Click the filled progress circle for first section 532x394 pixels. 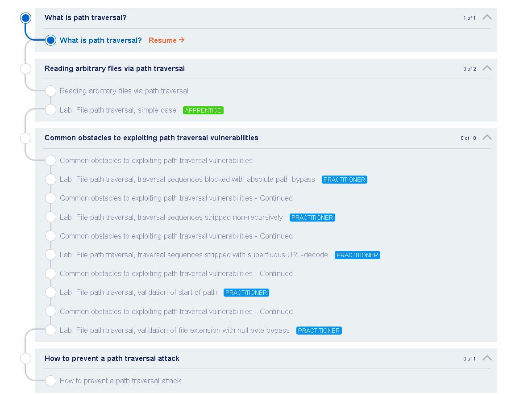pyautogui.click(x=26, y=18)
